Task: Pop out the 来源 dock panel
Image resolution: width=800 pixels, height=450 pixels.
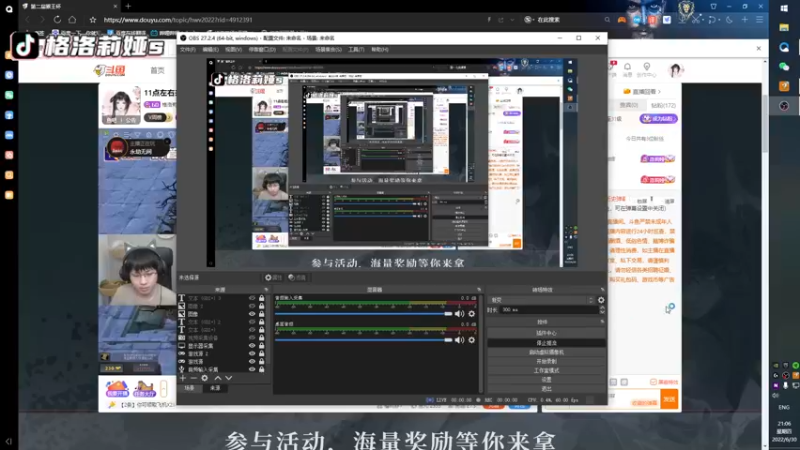Action: coord(266,290)
